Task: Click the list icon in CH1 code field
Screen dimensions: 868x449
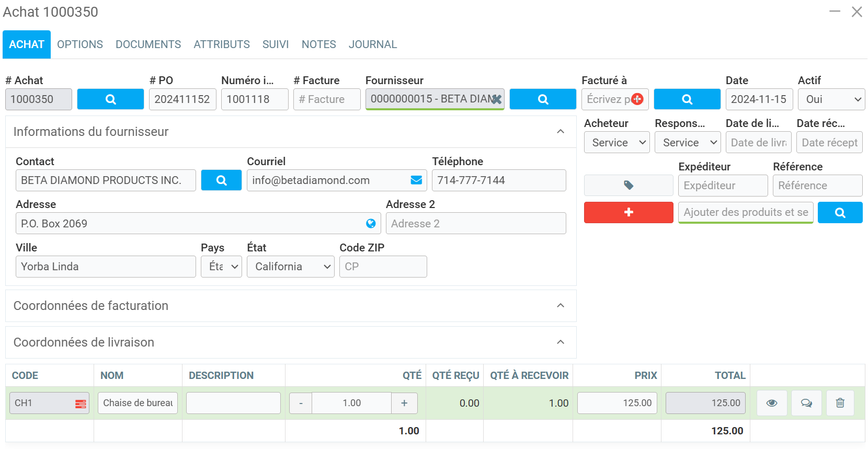Action: pos(81,404)
